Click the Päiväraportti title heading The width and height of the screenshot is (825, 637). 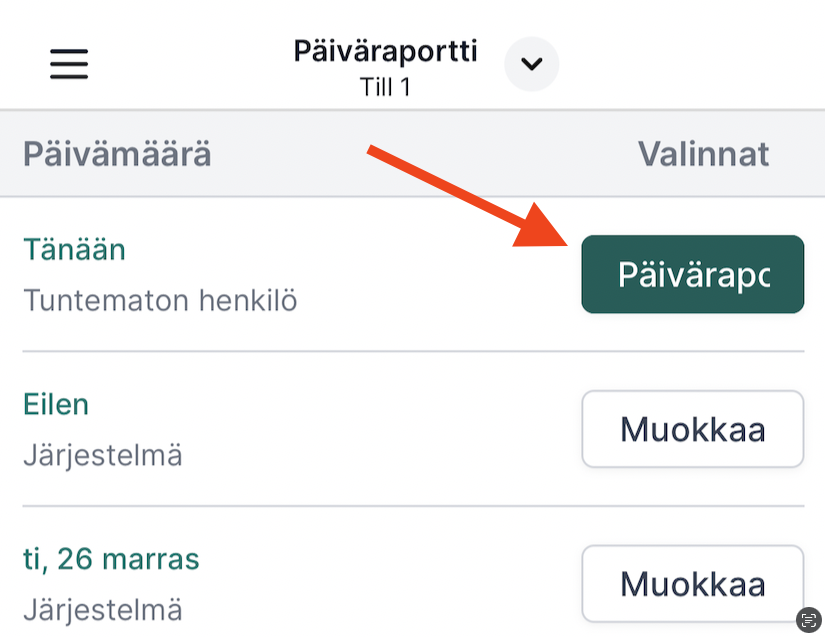pyautogui.click(x=385, y=51)
